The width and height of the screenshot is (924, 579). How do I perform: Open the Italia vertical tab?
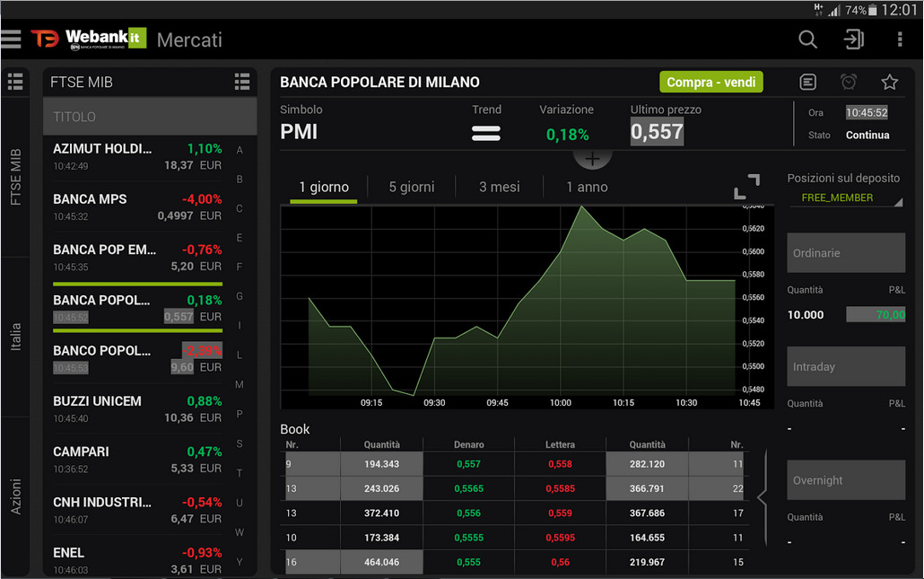click(x=15, y=337)
